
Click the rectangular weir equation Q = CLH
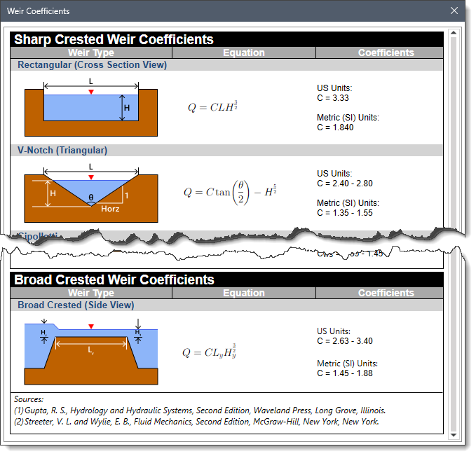click(212, 106)
